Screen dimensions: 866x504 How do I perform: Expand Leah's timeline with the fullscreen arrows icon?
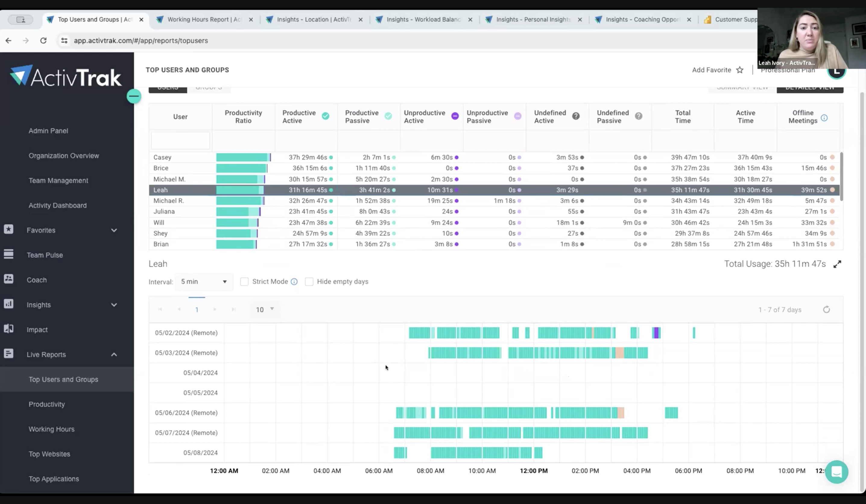(837, 264)
